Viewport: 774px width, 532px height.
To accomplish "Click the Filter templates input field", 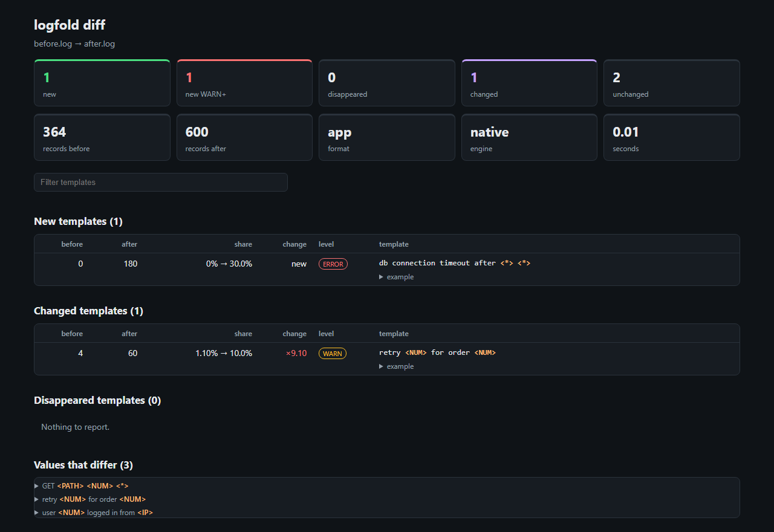I will 161,182.
